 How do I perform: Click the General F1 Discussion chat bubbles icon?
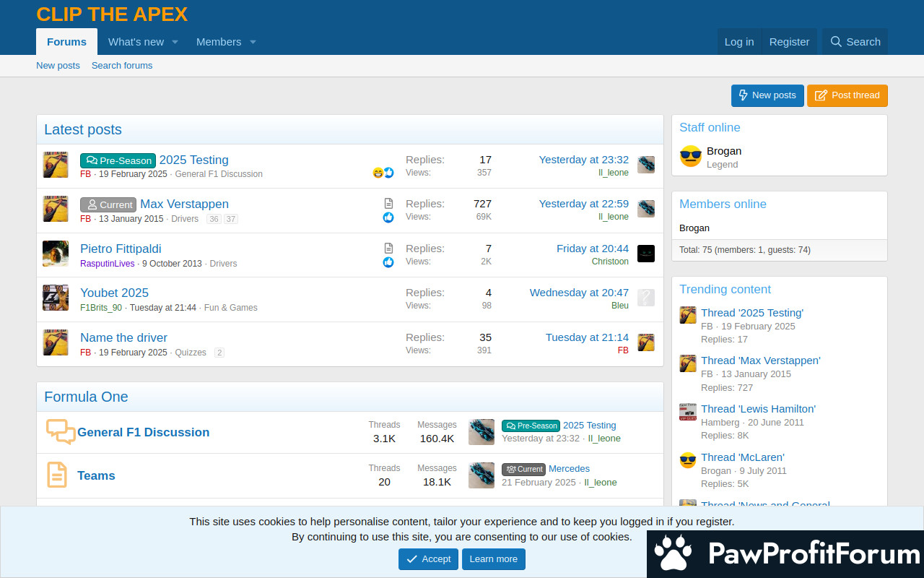tap(61, 432)
